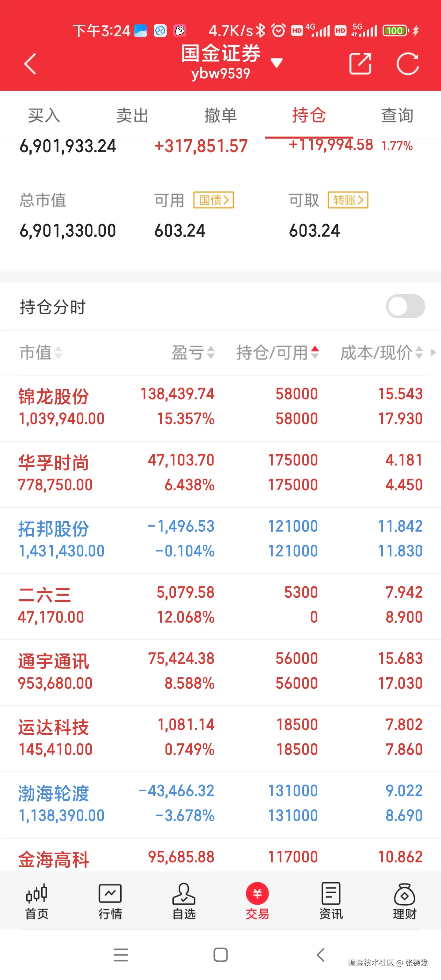Open 理财 wealth management icon

pyautogui.click(x=405, y=901)
